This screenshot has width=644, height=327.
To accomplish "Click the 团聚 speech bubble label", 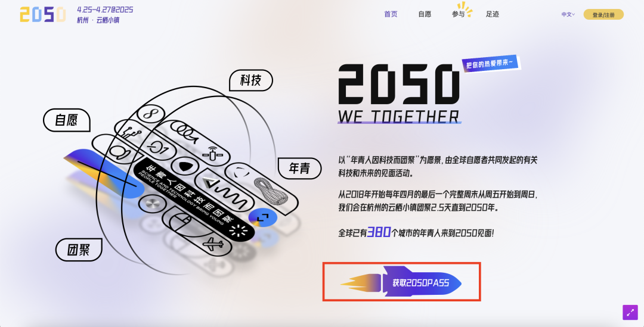I will tap(79, 250).
